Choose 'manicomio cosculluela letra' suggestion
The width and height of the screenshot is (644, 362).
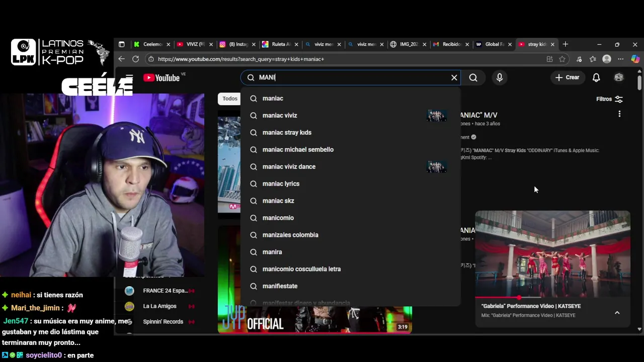350,269
